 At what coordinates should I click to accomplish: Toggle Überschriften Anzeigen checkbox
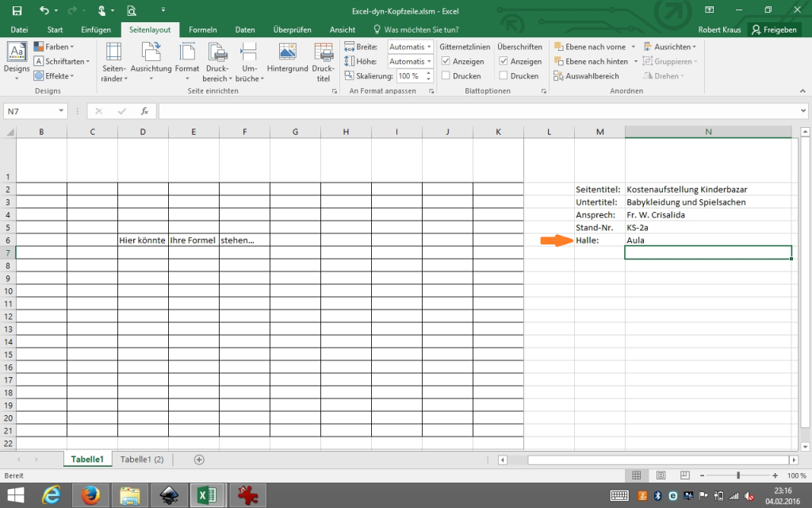tap(504, 61)
